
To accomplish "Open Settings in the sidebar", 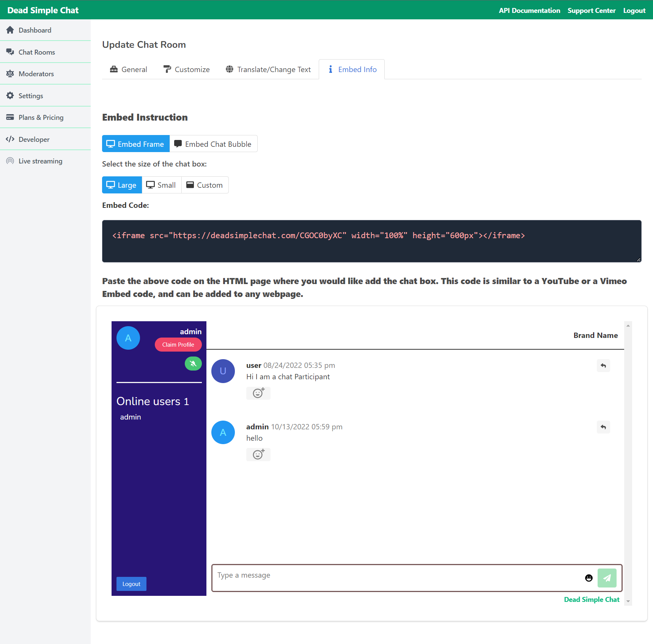I will (x=45, y=96).
